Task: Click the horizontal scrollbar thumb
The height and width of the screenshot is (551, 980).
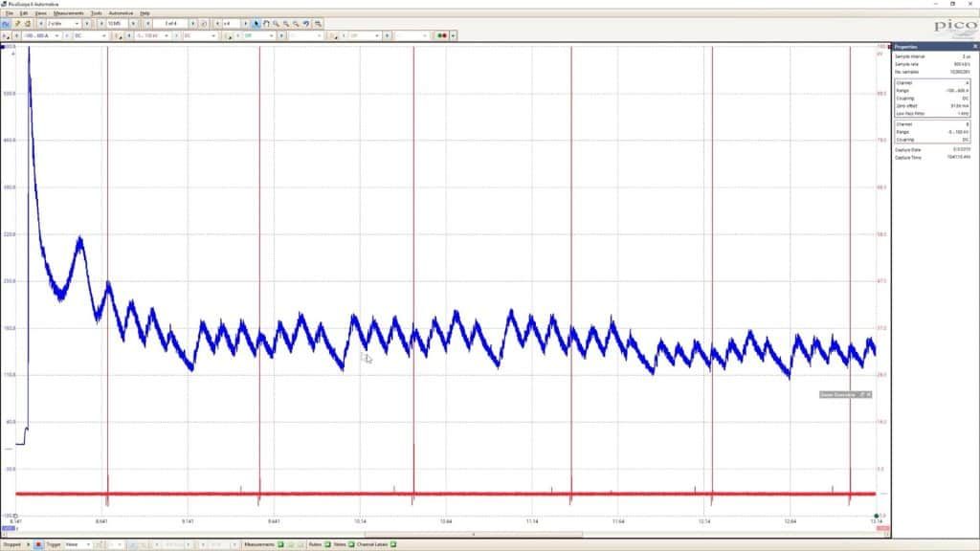Action: (x=473, y=534)
